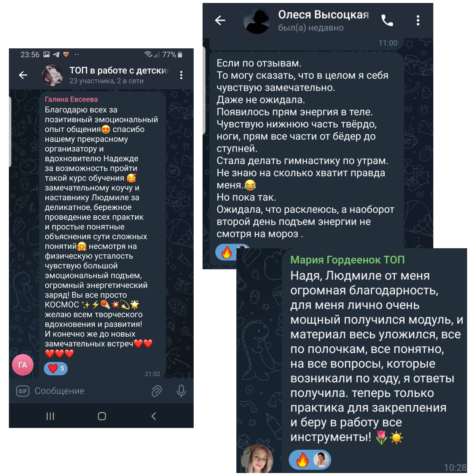This screenshot has width=476, height=476.
Task: Click into the Сообщение input field
Action: coord(89,391)
